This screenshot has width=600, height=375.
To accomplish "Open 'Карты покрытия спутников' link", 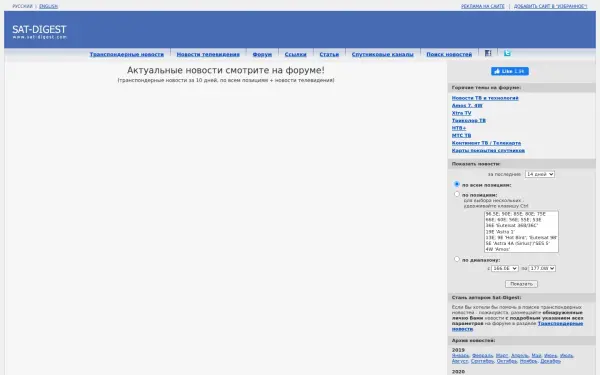I will pos(488,150).
